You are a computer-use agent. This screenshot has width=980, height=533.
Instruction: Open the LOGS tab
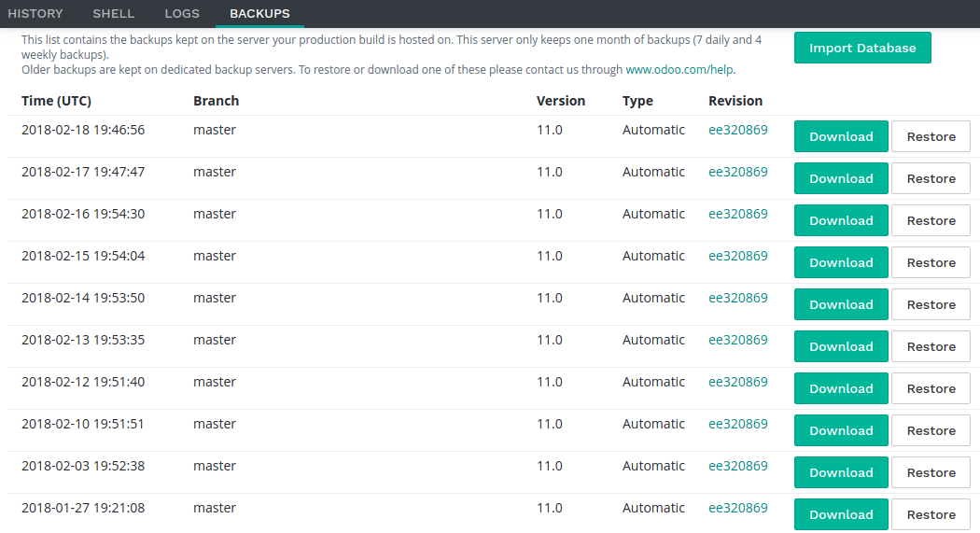pyautogui.click(x=182, y=13)
